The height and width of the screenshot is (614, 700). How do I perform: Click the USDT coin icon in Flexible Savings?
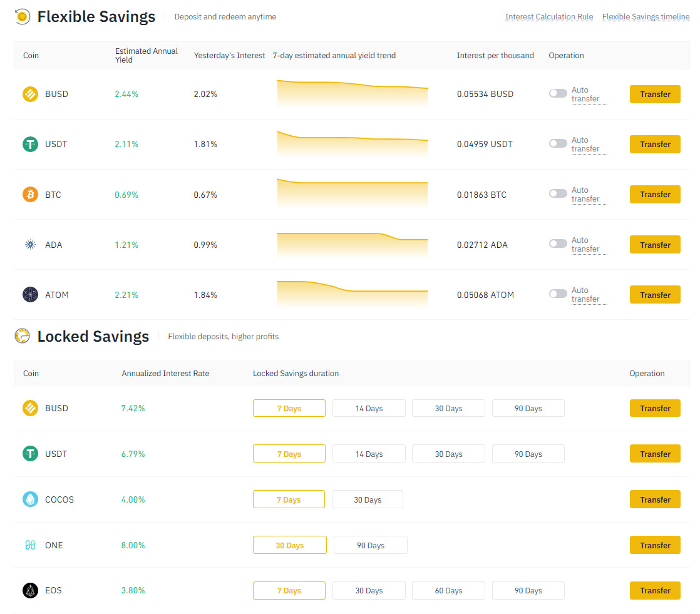[30, 144]
